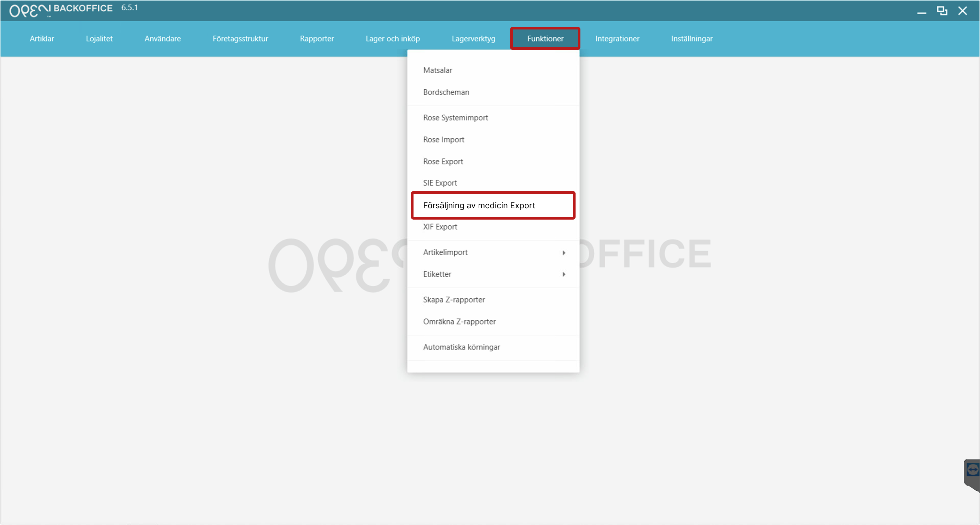Close the BackOffice window
This screenshot has width=980, height=525.
coord(962,11)
